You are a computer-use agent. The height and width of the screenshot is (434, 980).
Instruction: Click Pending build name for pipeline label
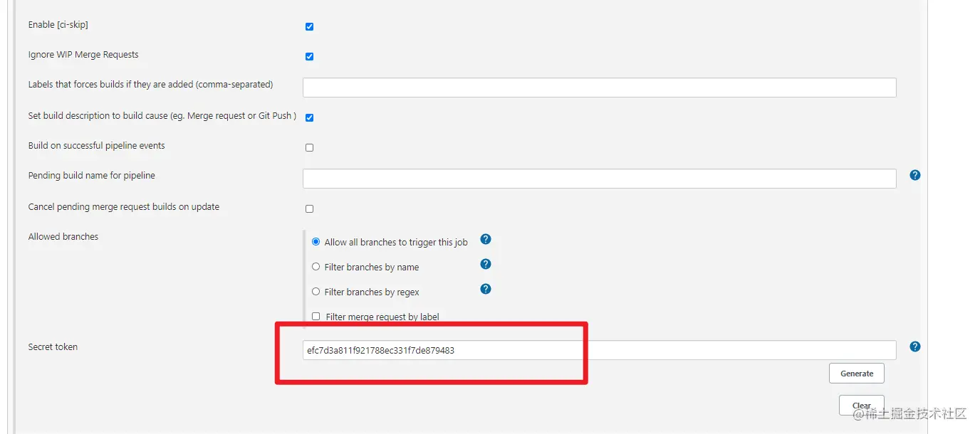[92, 176]
